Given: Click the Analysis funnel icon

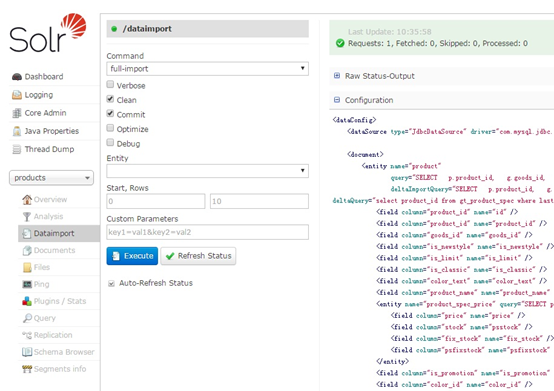Looking at the screenshot, I should pos(27,217).
